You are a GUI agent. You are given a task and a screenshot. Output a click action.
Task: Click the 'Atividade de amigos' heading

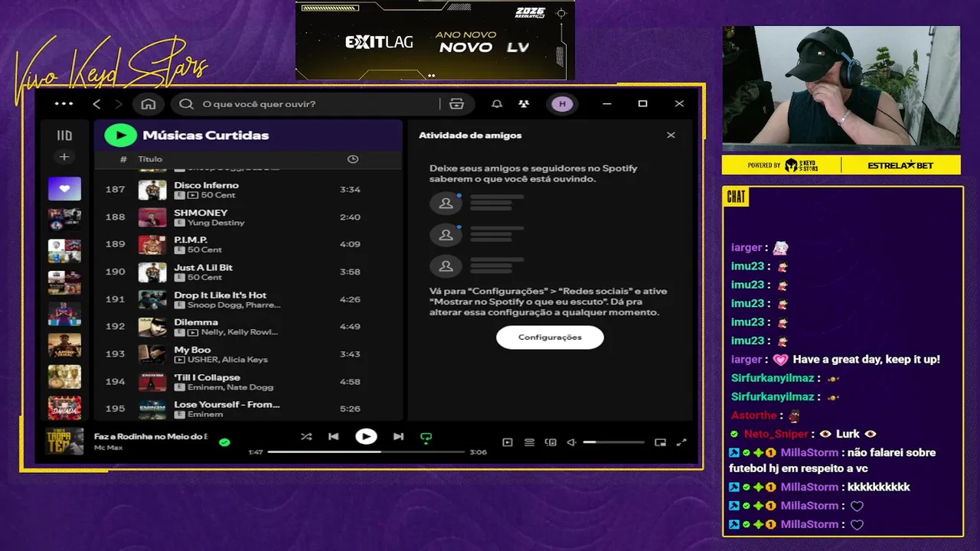click(x=470, y=135)
